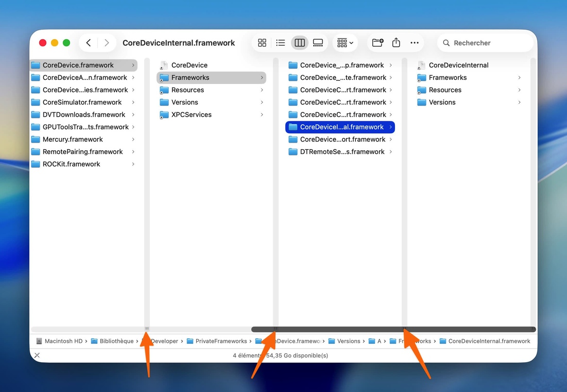Click the ROCKit.framework folder icon
The height and width of the screenshot is (392, 567).
pos(35,164)
